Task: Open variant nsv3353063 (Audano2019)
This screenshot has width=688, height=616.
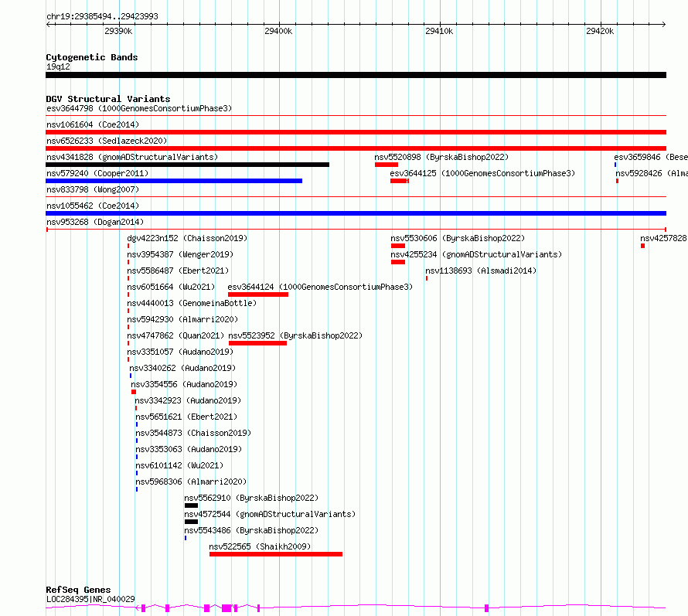Action: [x=189, y=449]
